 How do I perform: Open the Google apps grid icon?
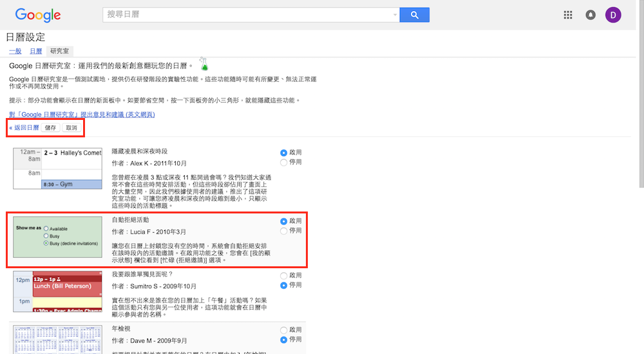coord(568,15)
